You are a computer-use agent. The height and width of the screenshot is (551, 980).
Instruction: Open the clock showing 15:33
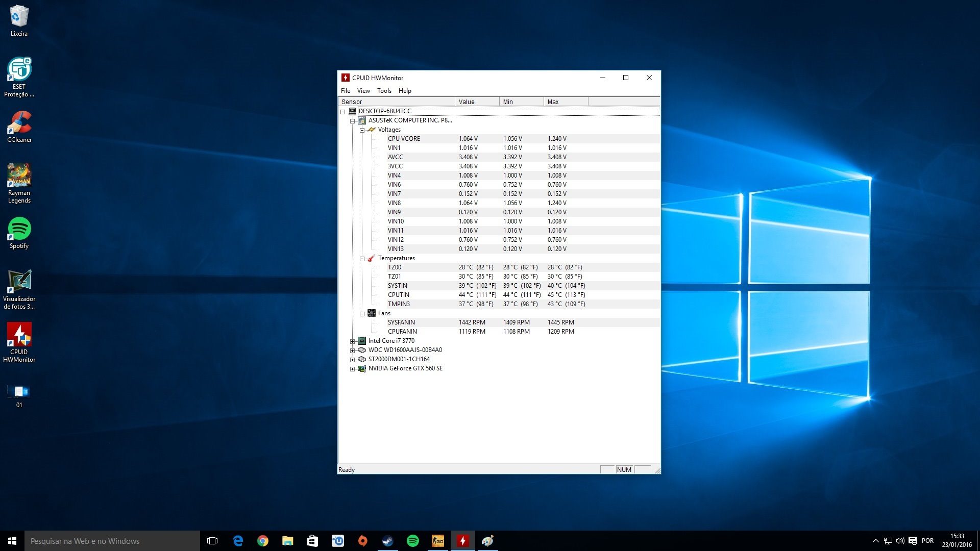point(957,541)
